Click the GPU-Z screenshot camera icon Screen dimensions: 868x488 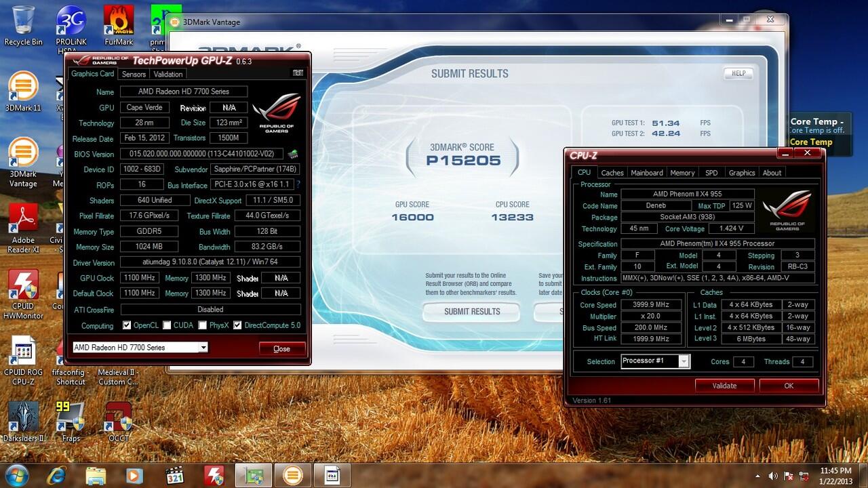pos(297,73)
